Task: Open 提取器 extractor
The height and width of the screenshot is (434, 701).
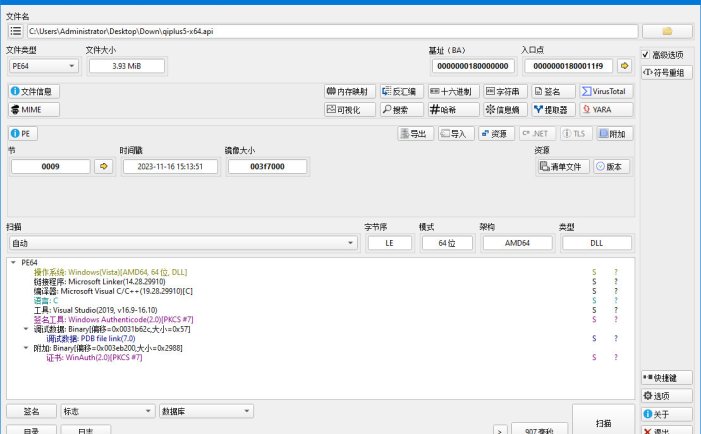Action: [x=553, y=110]
